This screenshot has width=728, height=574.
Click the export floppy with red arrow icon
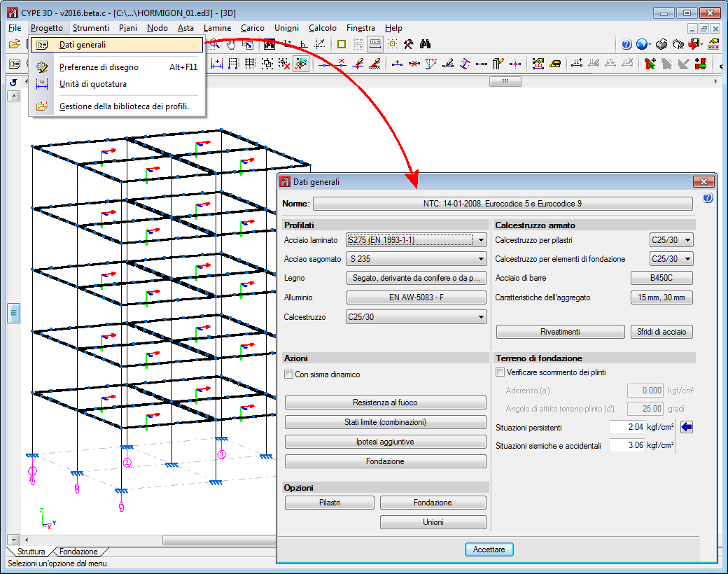click(x=694, y=44)
